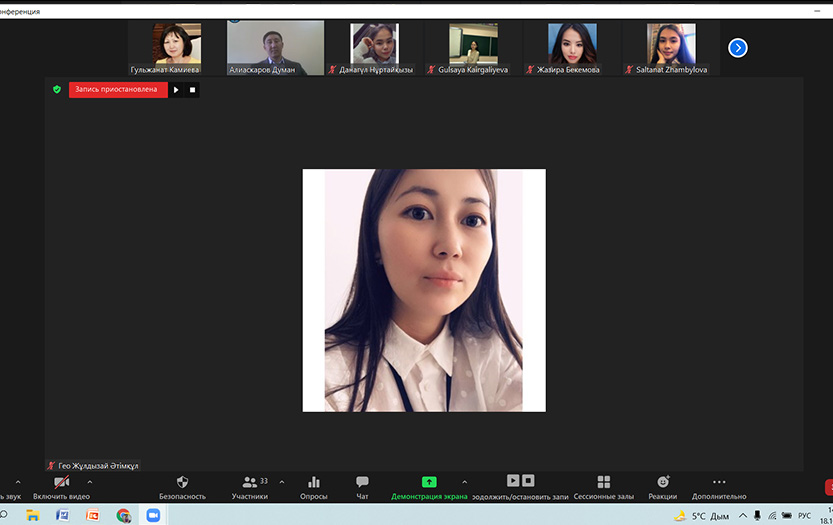Select Gulsaya Kairgaliyeva video thumbnail
This screenshot has width=833, height=525.
pyautogui.click(x=473, y=47)
